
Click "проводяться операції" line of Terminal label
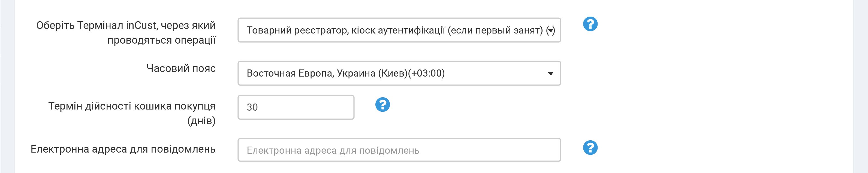pos(161,40)
